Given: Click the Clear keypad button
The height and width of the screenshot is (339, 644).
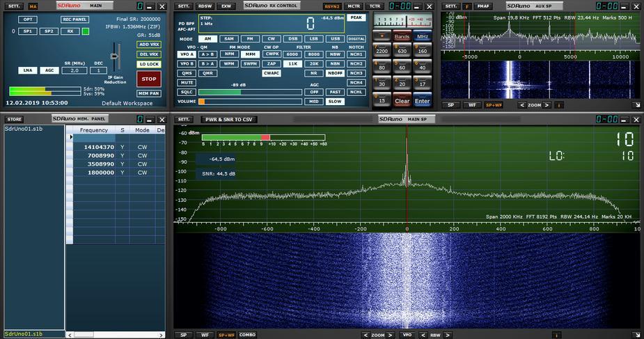Looking at the screenshot, I should [x=402, y=100].
